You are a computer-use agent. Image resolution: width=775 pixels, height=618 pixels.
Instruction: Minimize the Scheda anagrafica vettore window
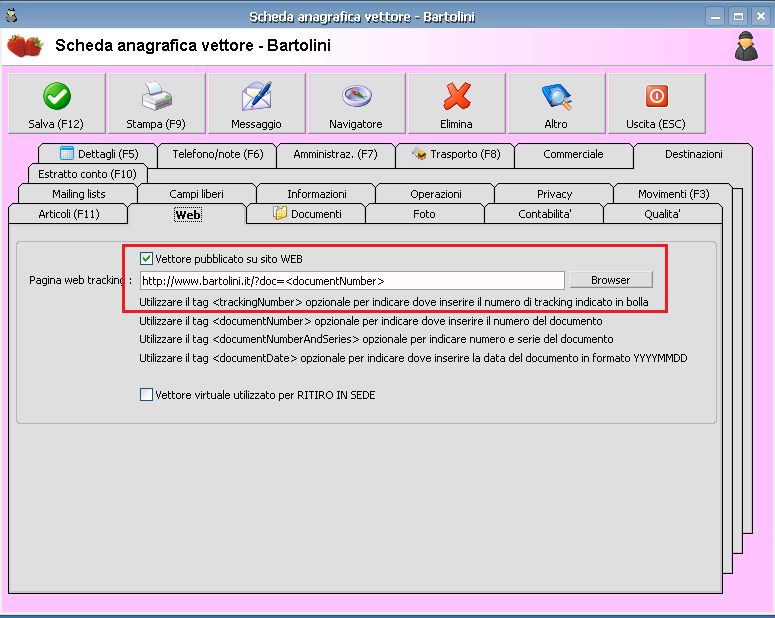pyautogui.click(x=715, y=16)
